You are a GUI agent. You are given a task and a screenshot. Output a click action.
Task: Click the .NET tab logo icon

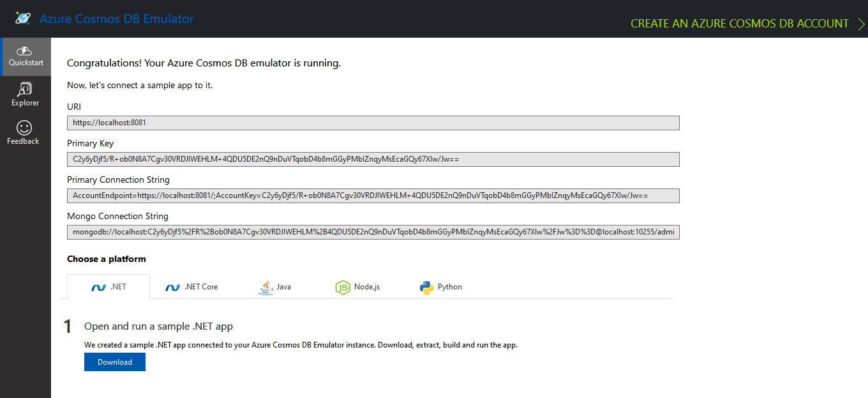click(98, 287)
